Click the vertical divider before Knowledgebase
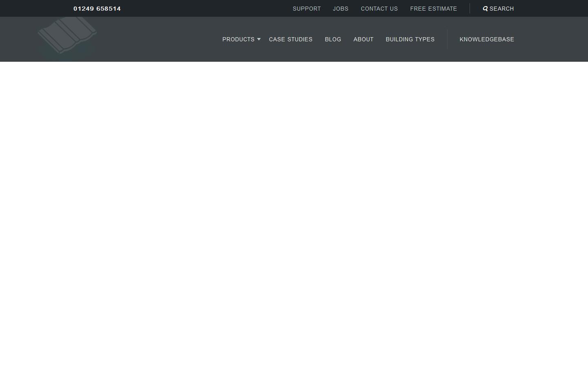Viewport: 588px width, 368px height. [447, 39]
